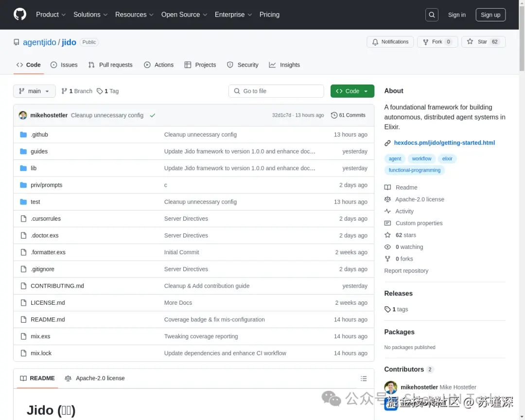Screen dimensions: 525x420
Task: Open the main branch selector dropdown
Action: tap(34, 91)
